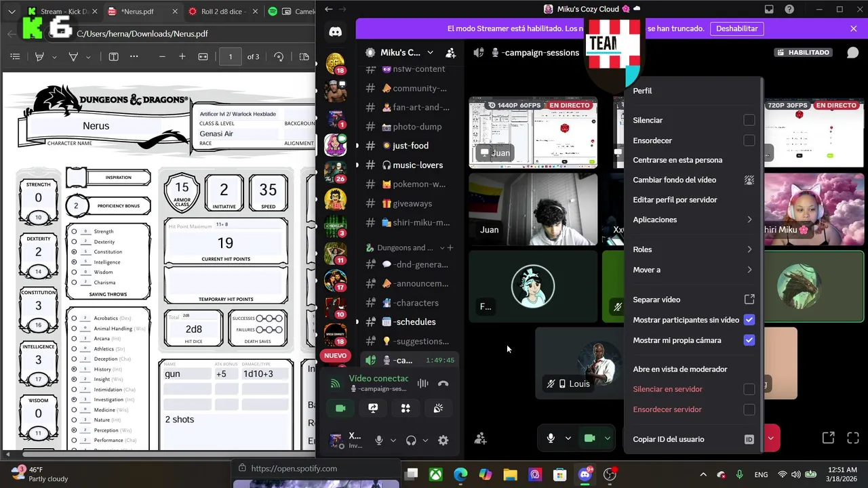The image size is (868, 488).
Task: Open highlighter options dropdown arrow
Action: [x=55, y=57]
